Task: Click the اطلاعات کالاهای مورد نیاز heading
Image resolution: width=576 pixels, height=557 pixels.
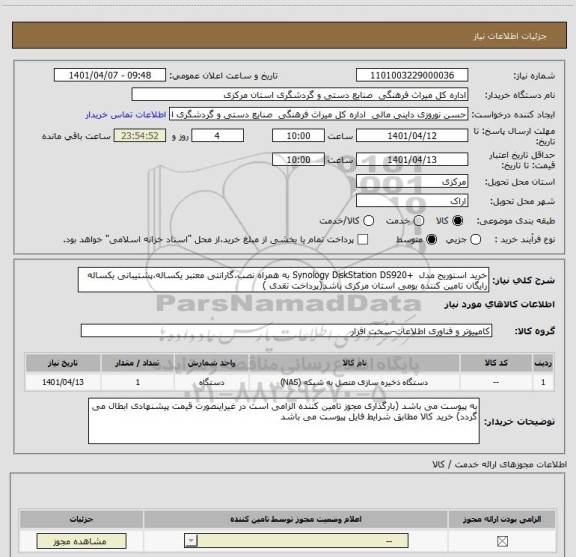Action: click(500, 305)
